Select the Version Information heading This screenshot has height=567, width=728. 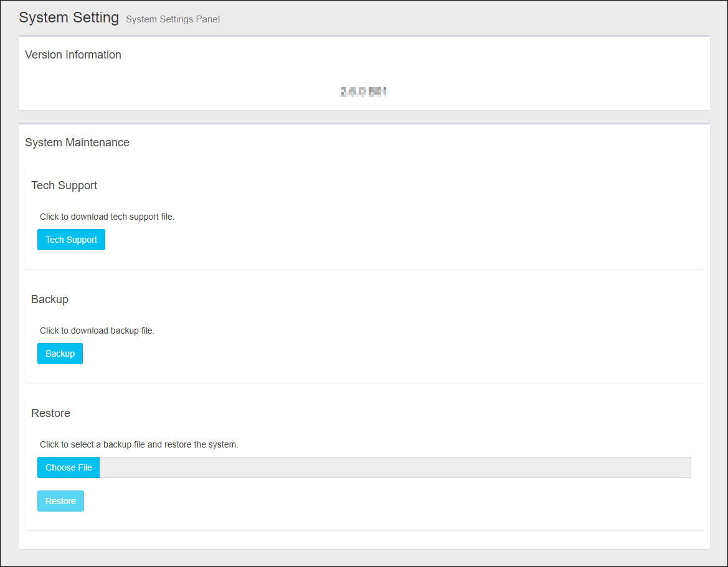73,55
